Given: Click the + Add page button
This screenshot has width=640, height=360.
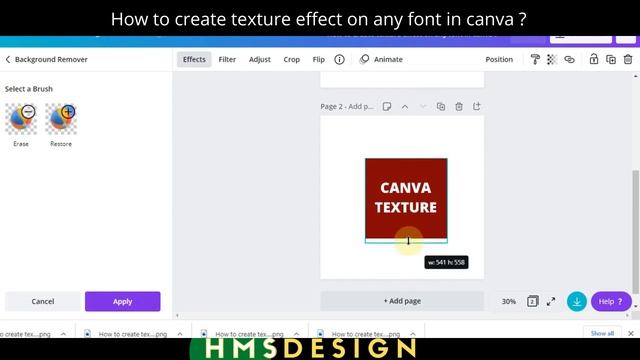Looking at the screenshot, I should pos(402,301).
